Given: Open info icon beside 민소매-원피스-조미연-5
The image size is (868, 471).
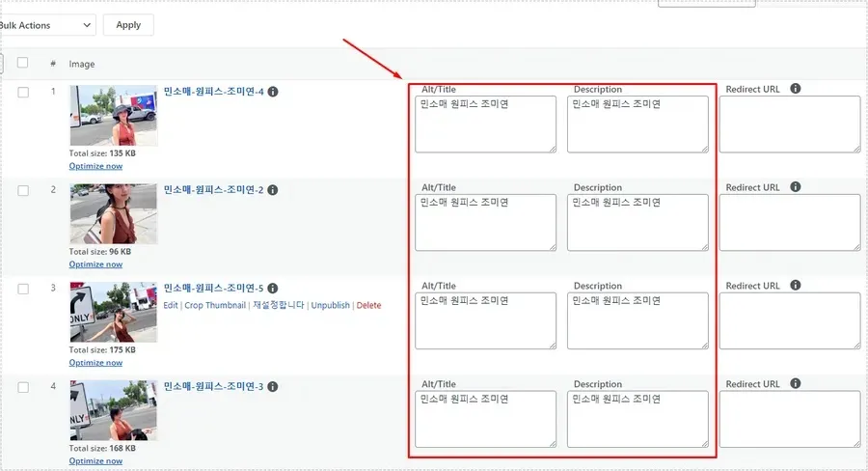Looking at the screenshot, I should (x=273, y=289).
